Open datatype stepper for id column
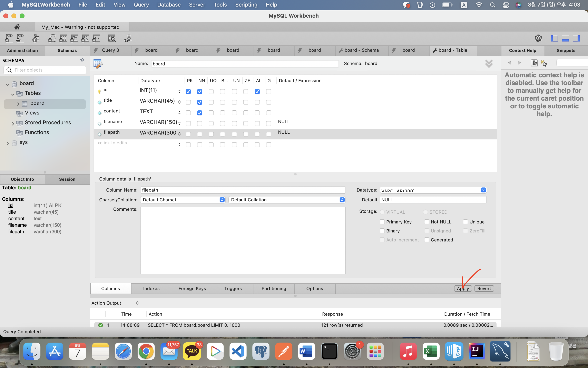Screen dimensions: 588x368 [x=179, y=91]
